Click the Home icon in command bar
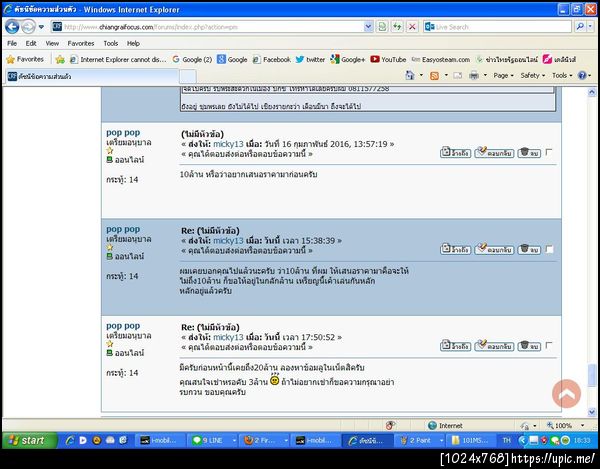This screenshot has height=469, width=600. 410,75
